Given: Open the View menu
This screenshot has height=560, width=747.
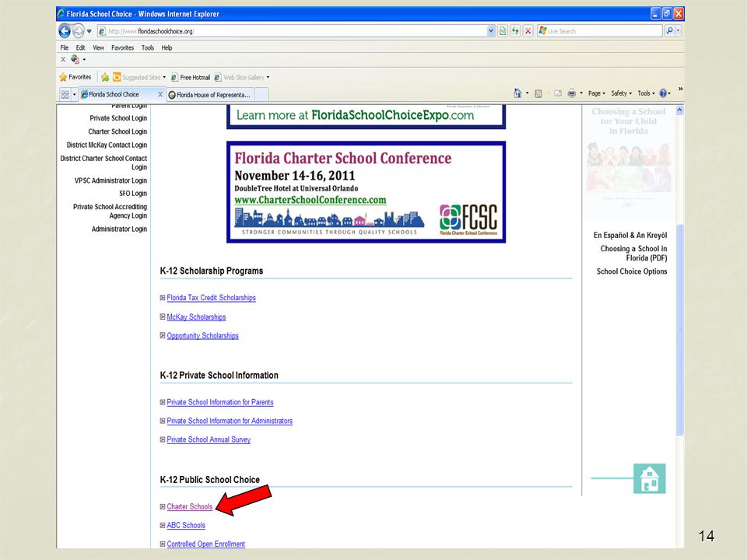Looking at the screenshot, I should click(98, 47).
